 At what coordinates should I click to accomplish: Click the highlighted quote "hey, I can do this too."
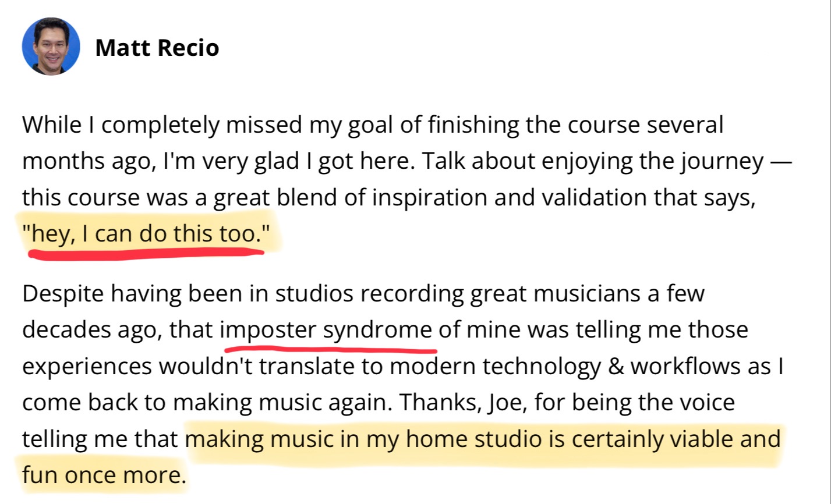point(147,234)
